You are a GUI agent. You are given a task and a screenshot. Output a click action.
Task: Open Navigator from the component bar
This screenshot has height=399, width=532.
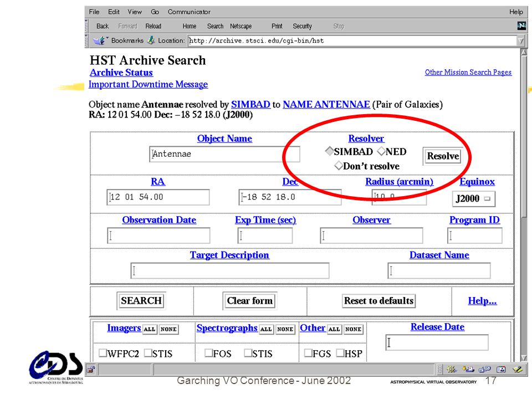pyautogui.click(x=451, y=369)
